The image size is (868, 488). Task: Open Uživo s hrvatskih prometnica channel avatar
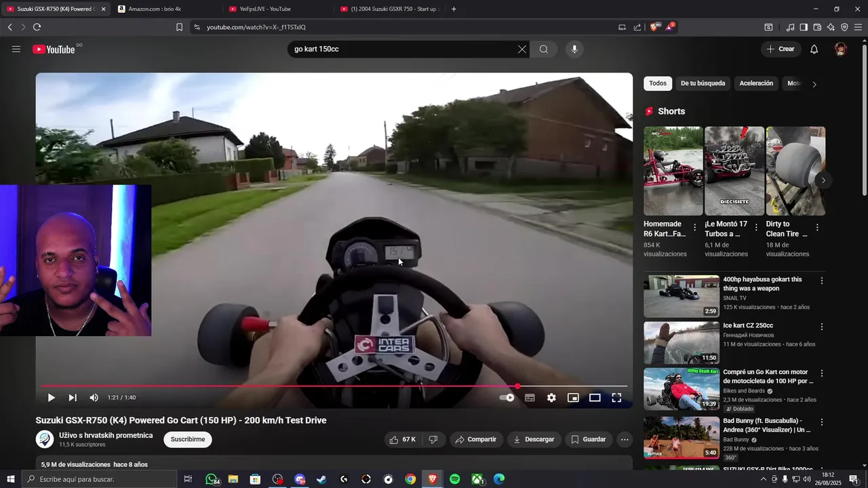45,439
